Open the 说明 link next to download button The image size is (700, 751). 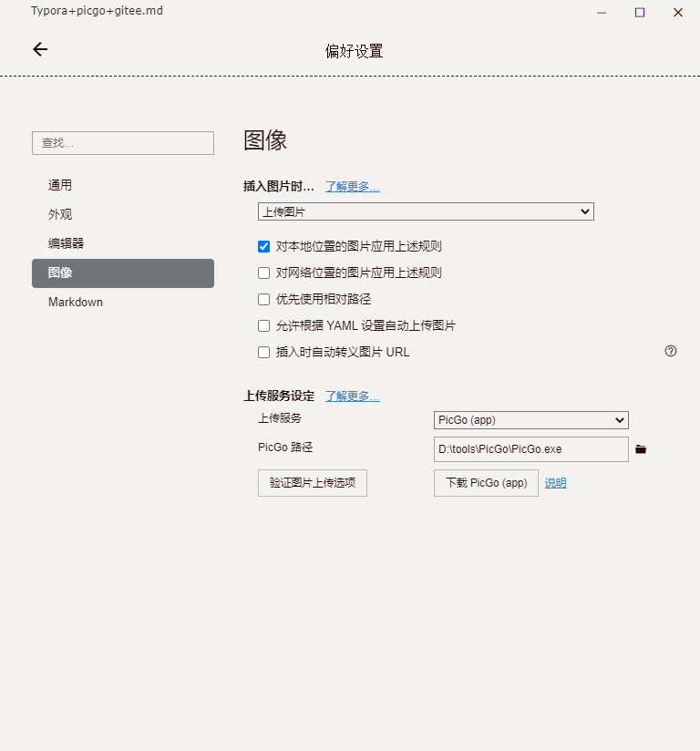tap(555, 483)
